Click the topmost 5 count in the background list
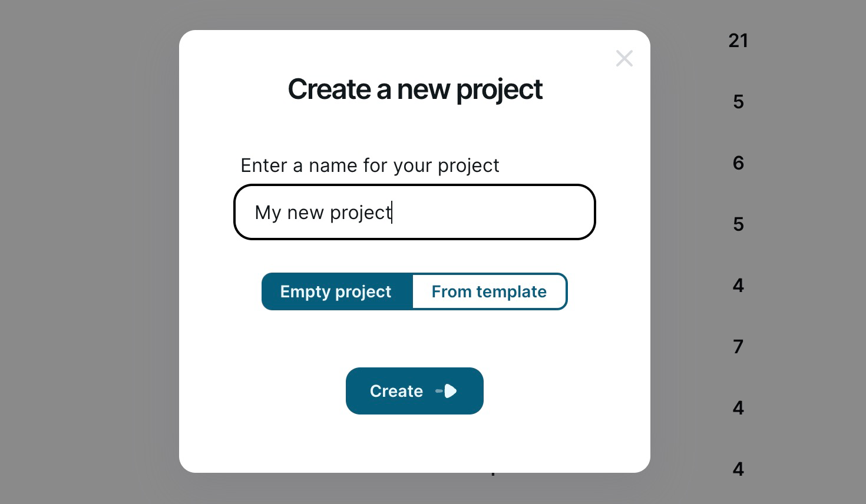Viewport: 866px width, 504px height. (738, 102)
